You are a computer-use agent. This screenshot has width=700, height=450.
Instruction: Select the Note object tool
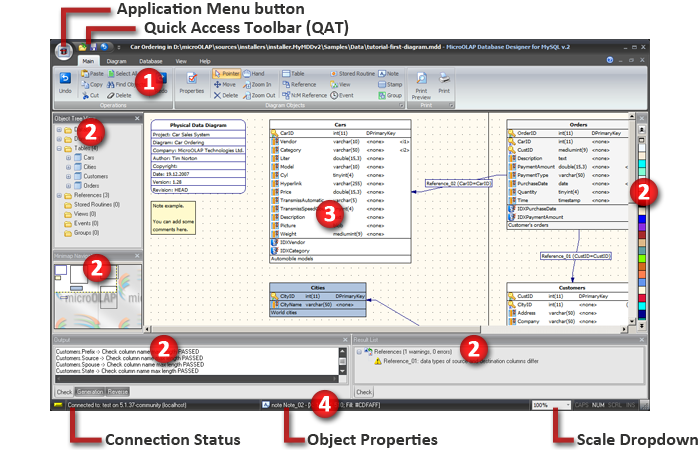tap(389, 74)
